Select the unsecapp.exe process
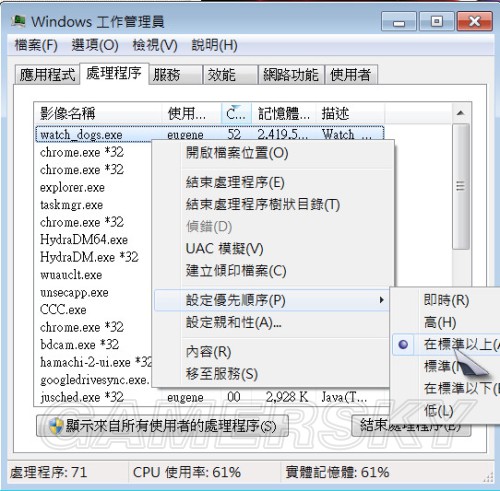This screenshot has width=500, height=491. (74, 292)
